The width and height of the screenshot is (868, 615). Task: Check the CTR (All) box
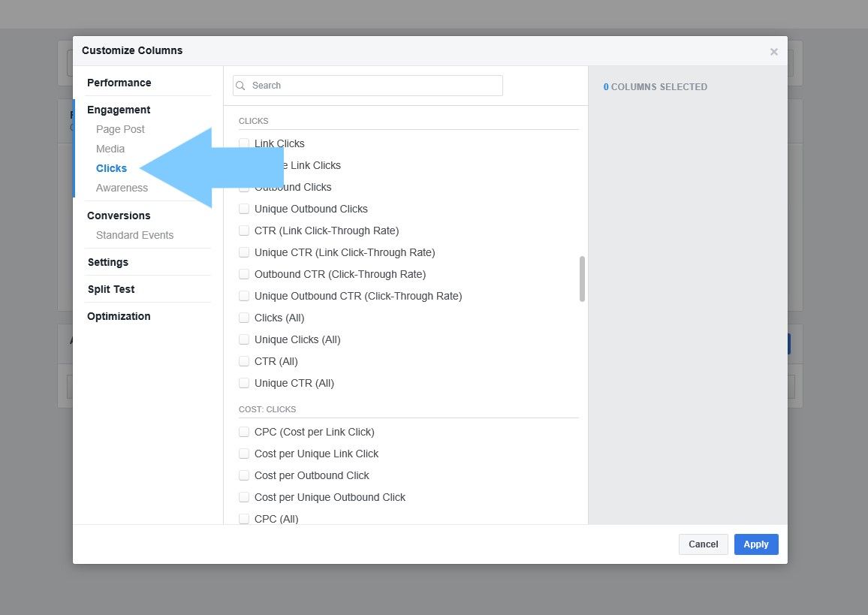click(x=243, y=361)
